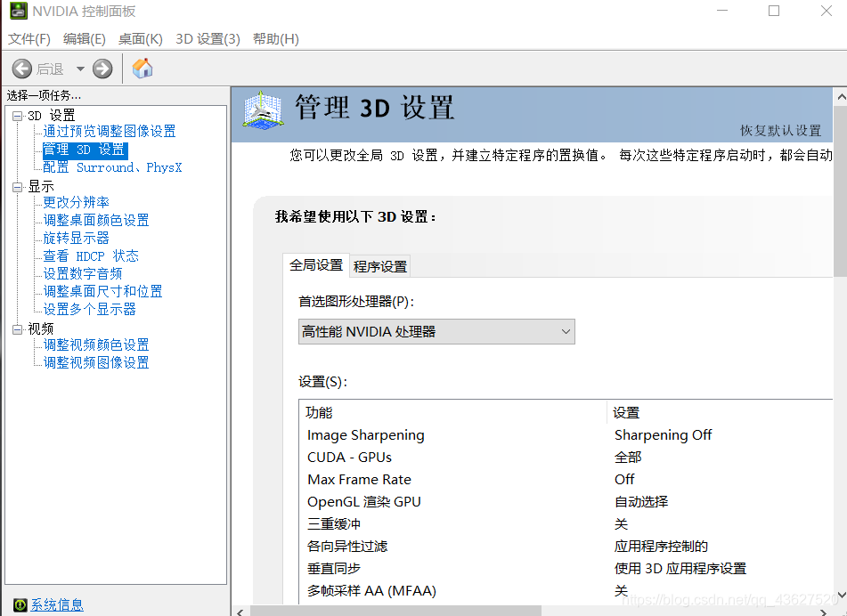The image size is (847, 616).
Task: Open 通过预览调整图像设置
Action: click(x=110, y=131)
